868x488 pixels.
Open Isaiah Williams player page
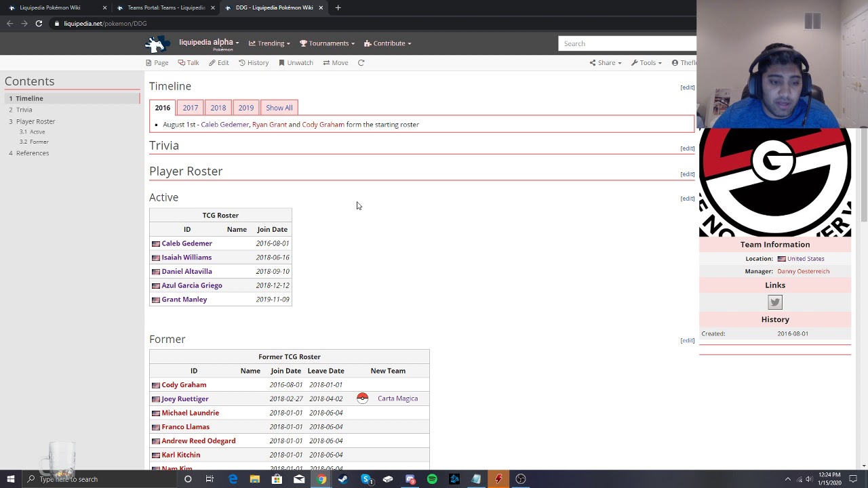[x=186, y=258]
